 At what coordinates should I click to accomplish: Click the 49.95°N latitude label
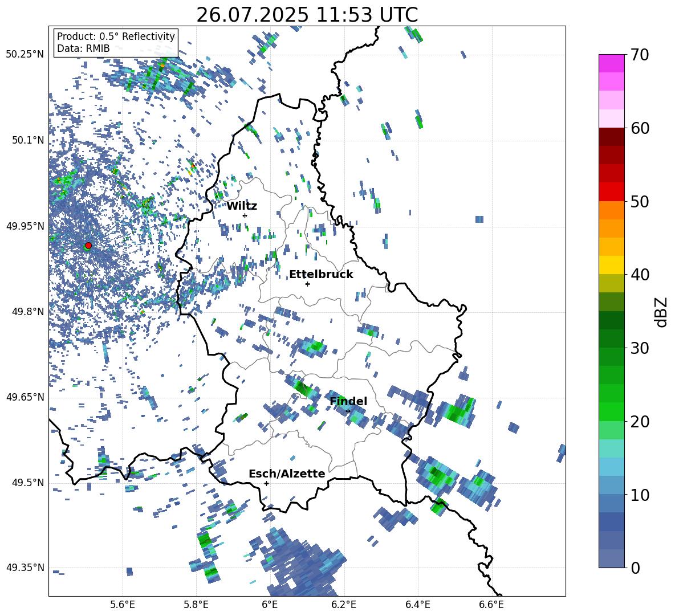(25, 226)
